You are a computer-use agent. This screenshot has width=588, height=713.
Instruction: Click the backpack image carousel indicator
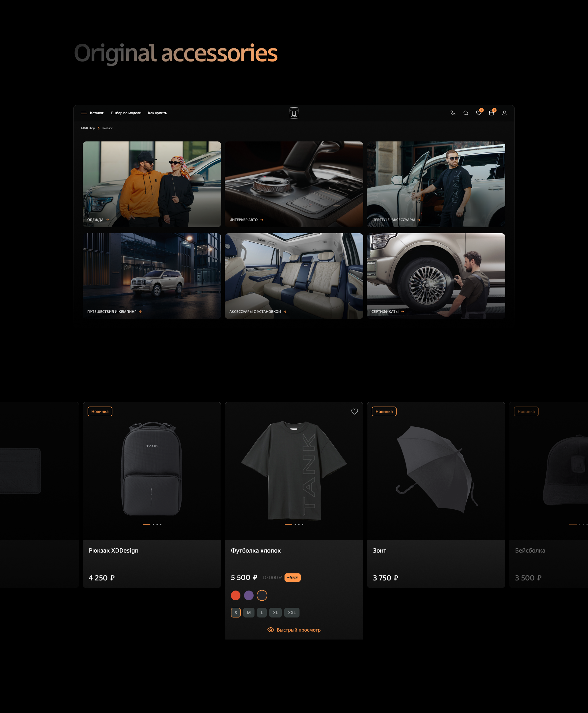[152, 524]
